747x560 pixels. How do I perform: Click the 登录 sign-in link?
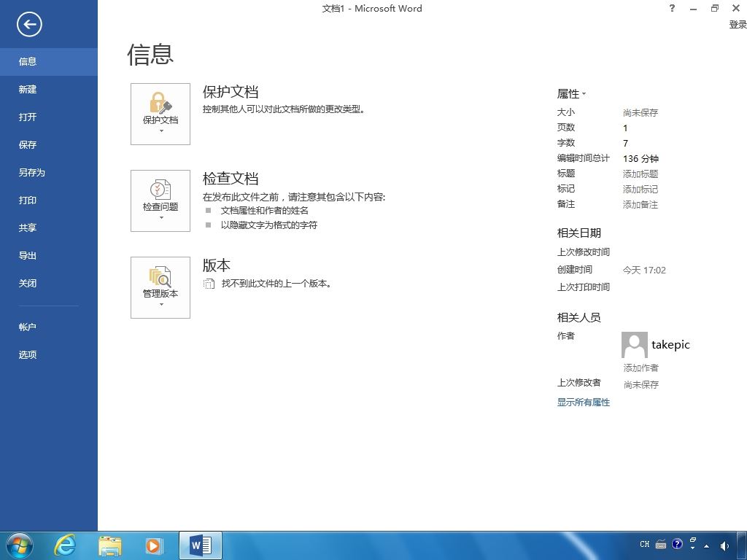[x=738, y=24]
